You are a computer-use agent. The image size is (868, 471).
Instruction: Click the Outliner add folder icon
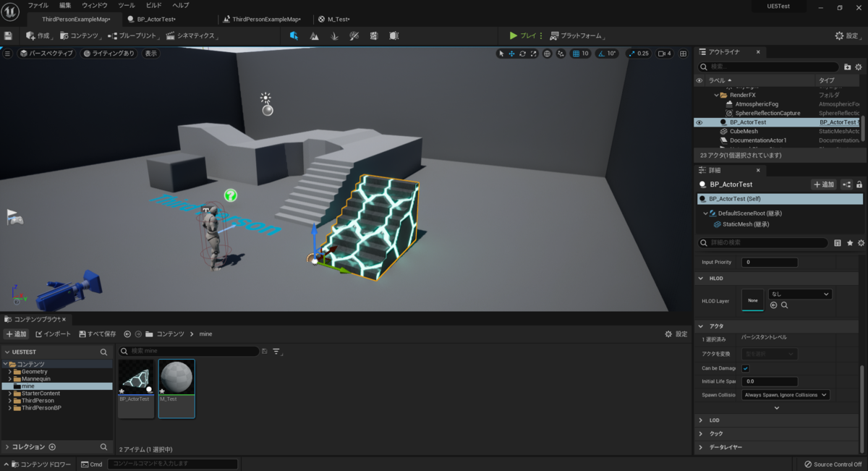coord(848,67)
